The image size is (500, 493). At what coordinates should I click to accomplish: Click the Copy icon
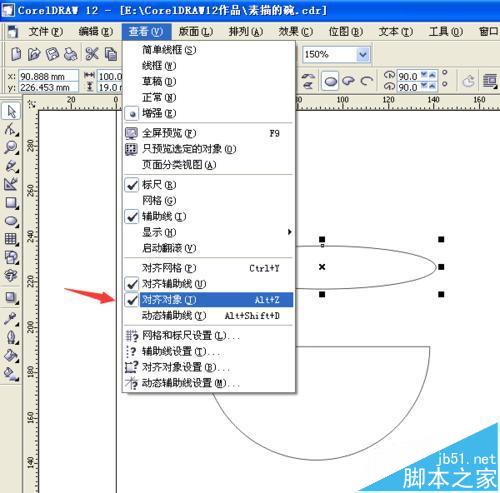click(111, 54)
